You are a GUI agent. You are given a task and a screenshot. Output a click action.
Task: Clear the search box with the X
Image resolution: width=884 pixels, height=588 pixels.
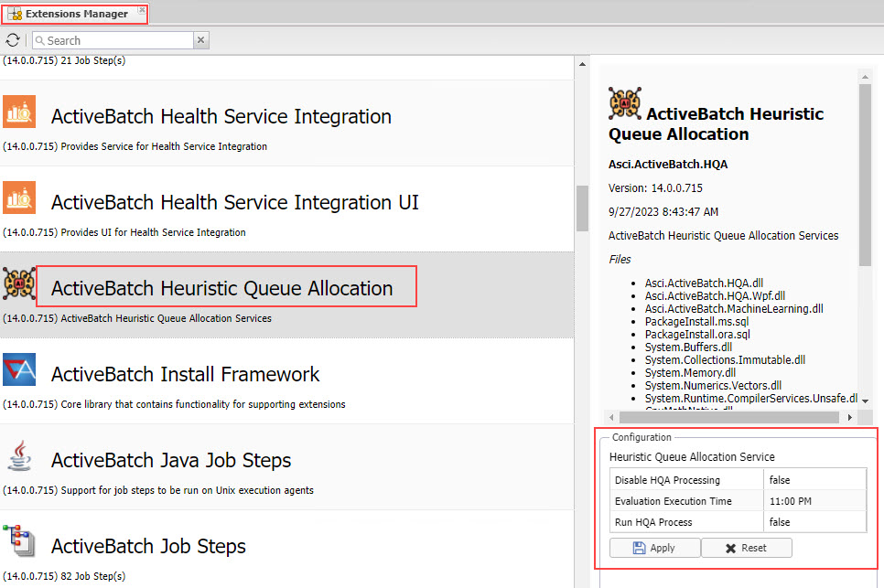(200, 40)
